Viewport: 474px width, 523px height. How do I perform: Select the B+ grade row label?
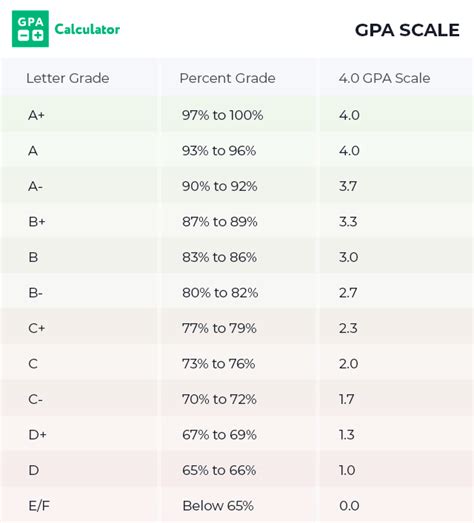pos(37,222)
